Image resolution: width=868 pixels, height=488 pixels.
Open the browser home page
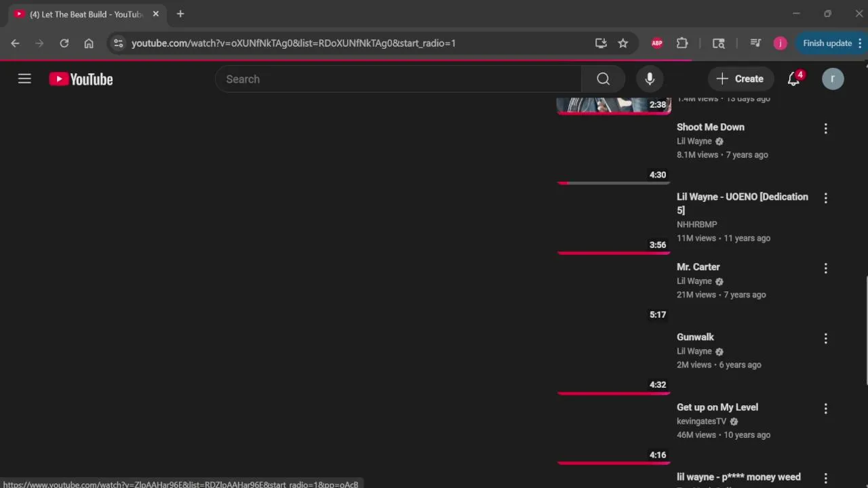pos(89,43)
